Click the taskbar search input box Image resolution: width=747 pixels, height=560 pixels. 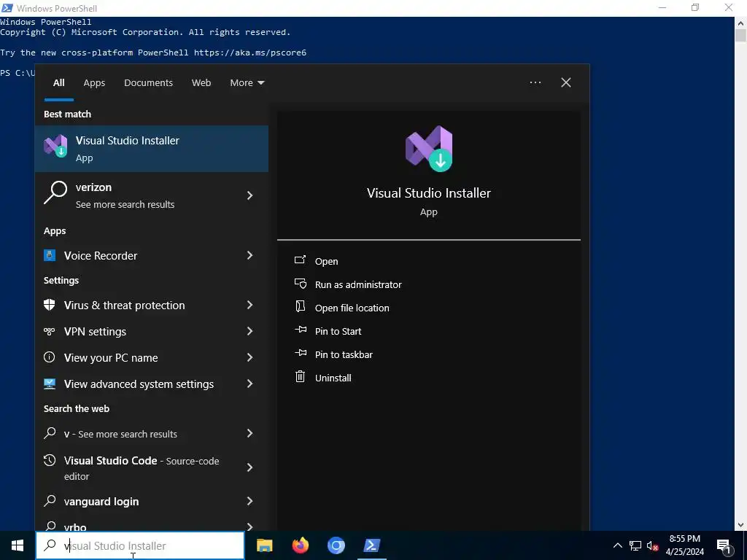click(140, 545)
